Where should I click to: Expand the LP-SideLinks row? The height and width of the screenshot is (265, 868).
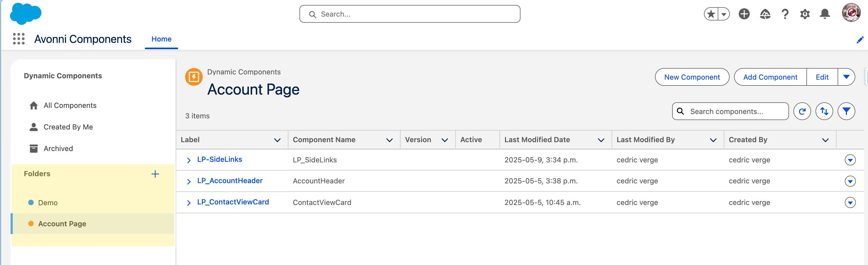pyautogui.click(x=189, y=160)
